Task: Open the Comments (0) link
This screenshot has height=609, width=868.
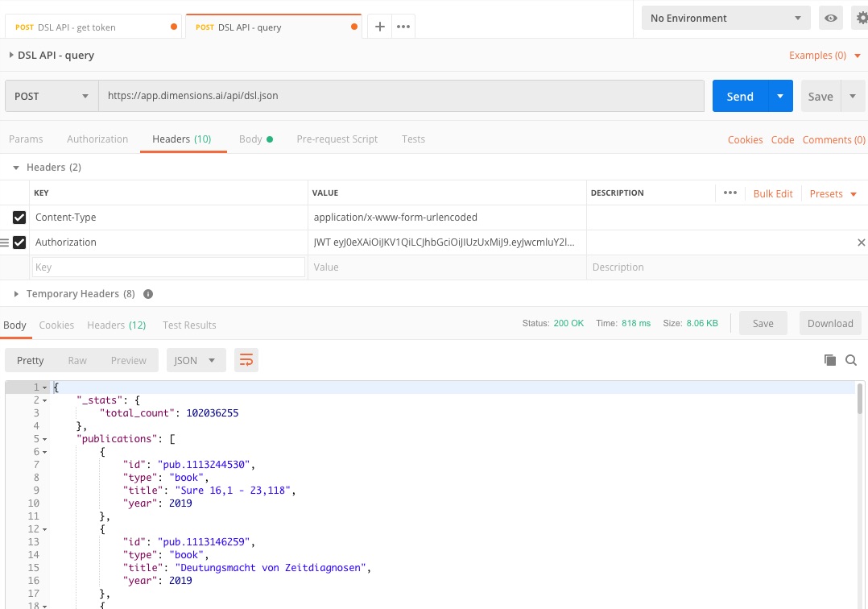Action: pyautogui.click(x=833, y=139)
